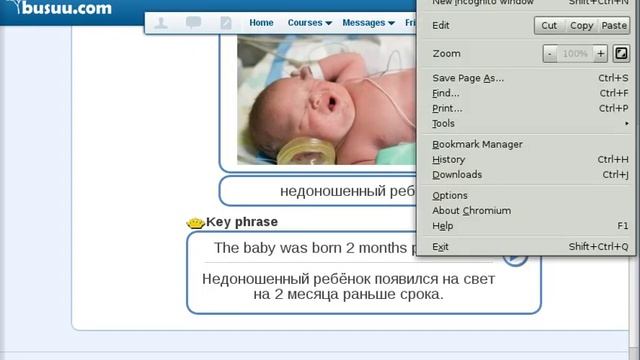Screen dimensions: 640x360
Task: Open Options in the Chromium menu
Action: 529,196
